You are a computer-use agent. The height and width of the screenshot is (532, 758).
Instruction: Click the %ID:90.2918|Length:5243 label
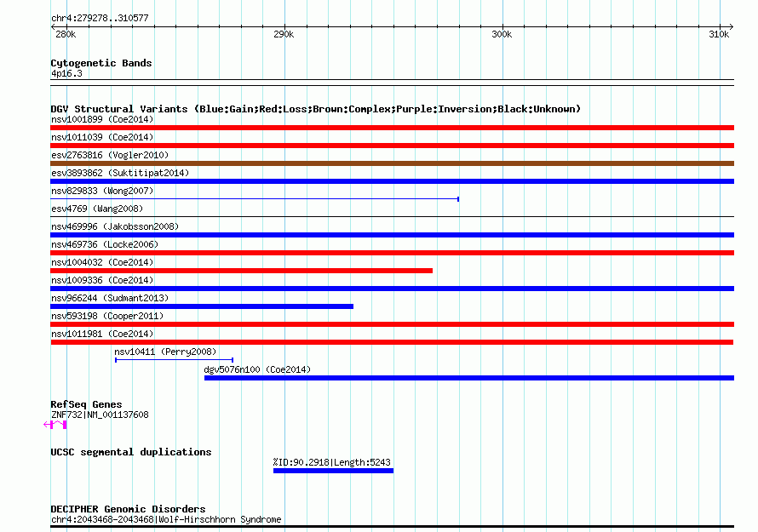click(331, 462)
